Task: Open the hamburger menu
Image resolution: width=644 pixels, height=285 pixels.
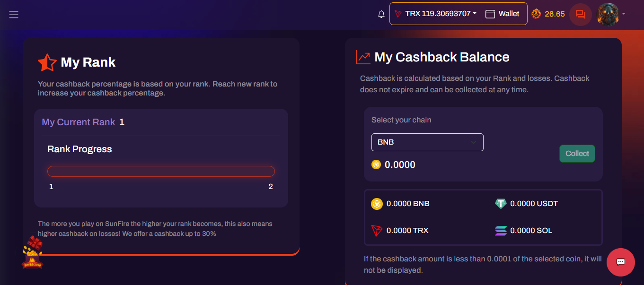Action: (x=14, y=15)
